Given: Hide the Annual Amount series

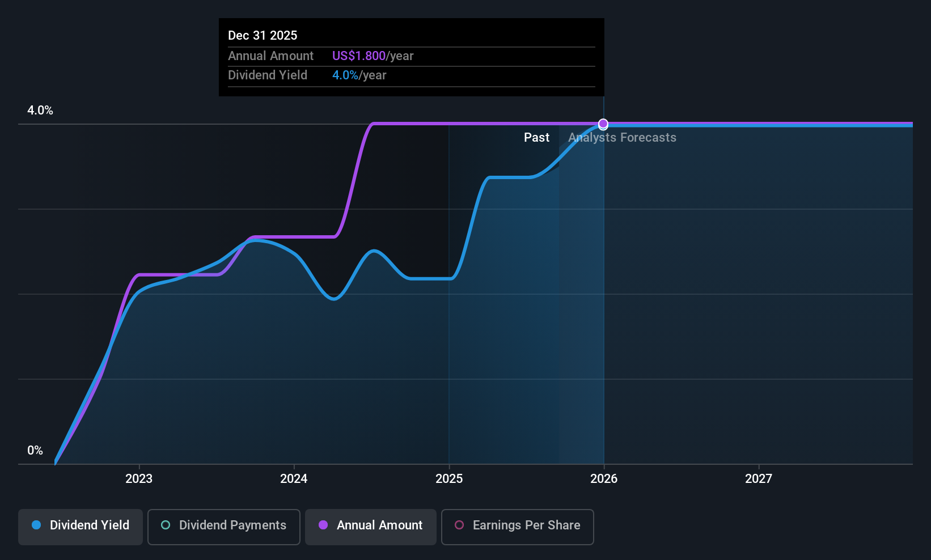Looking at the screenshot, I should pyautogui.click(x=371, y=527).
